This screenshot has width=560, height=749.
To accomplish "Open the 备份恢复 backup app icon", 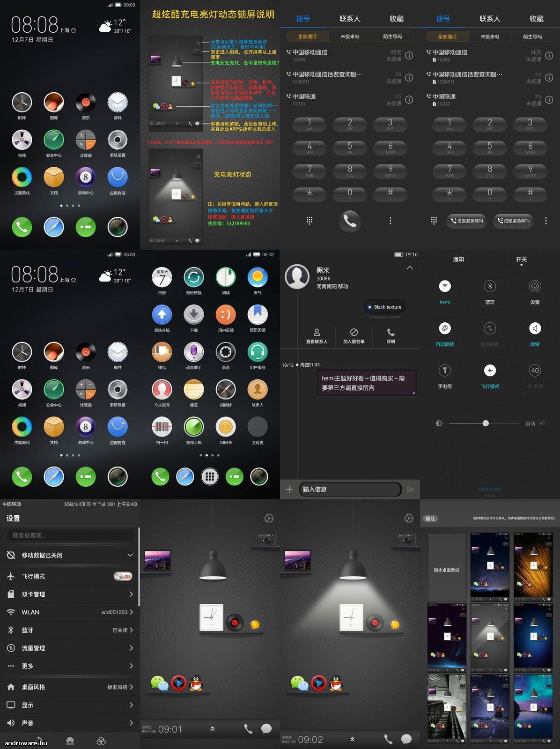I will click(194, 277).
